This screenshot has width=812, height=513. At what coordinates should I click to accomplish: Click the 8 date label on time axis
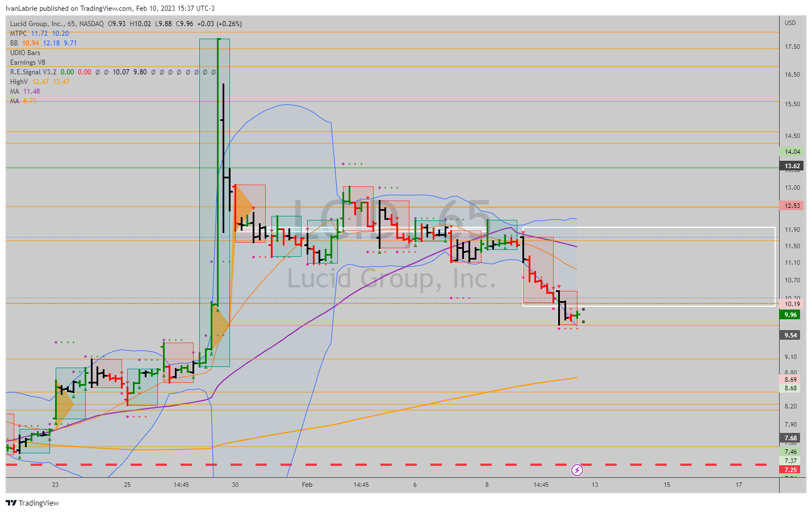click(x=487, y=485)
